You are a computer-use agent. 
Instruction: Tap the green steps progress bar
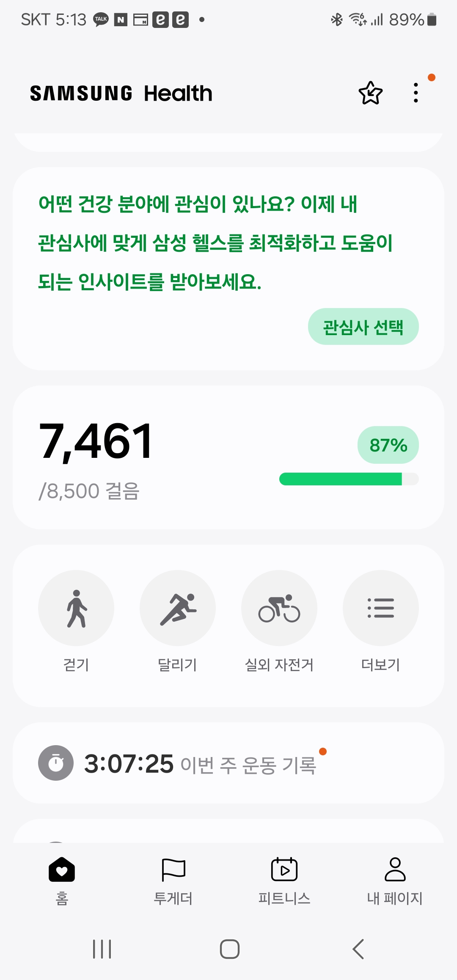tap(341, 479)
